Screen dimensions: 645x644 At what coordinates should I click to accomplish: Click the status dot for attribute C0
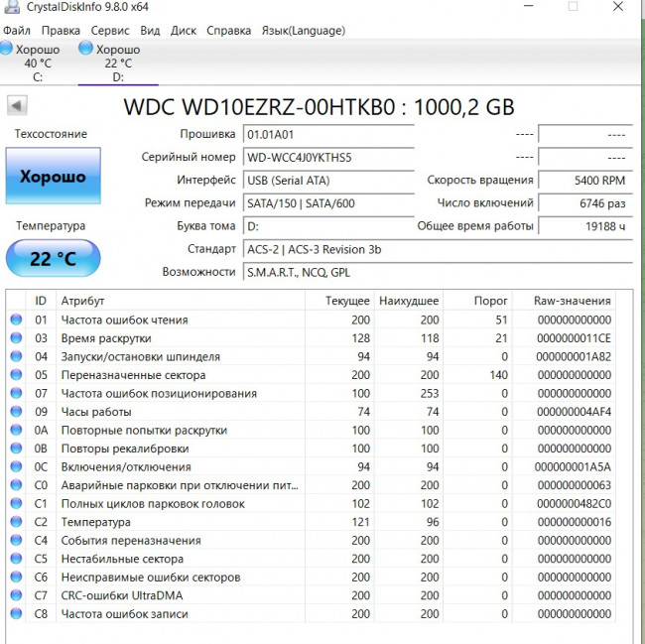pos(16,485)
